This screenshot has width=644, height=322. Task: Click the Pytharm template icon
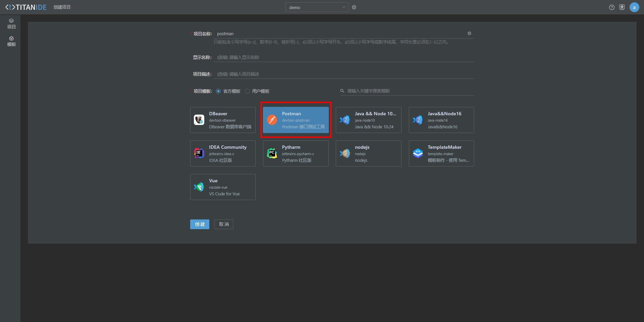272,153
